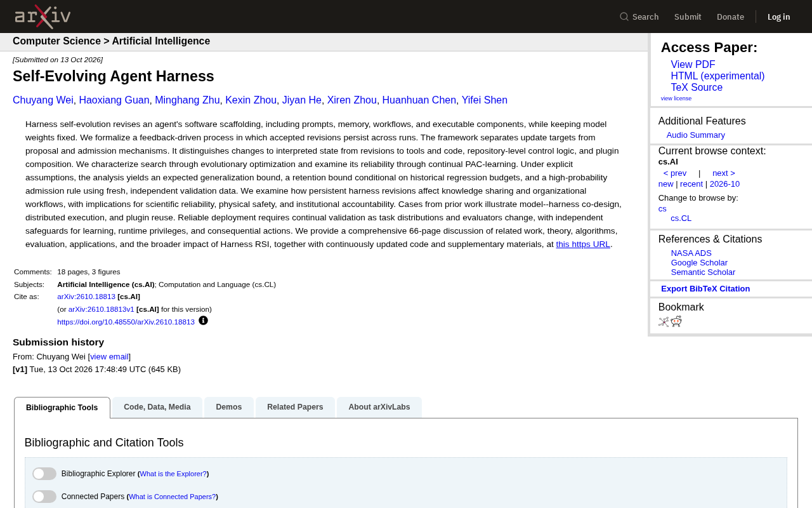The image size is (812, 508).
Task: Click the Reddit bookmark icon
Action: (x=676, y=321)
